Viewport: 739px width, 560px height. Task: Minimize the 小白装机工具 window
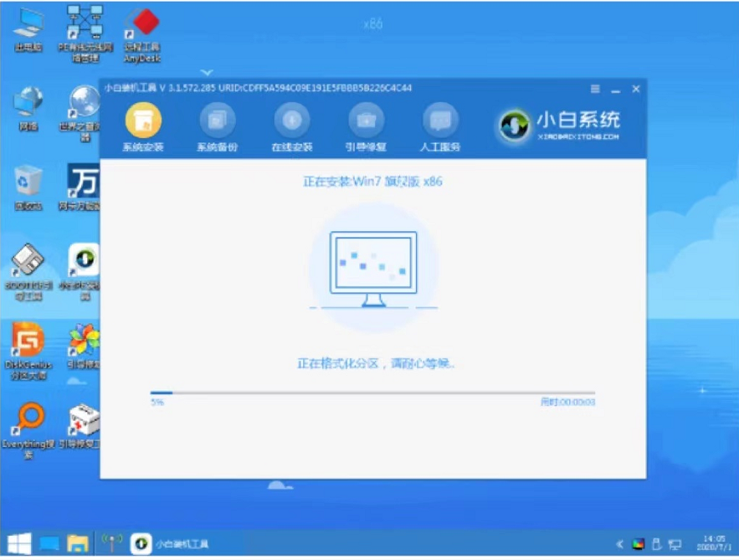615,90
